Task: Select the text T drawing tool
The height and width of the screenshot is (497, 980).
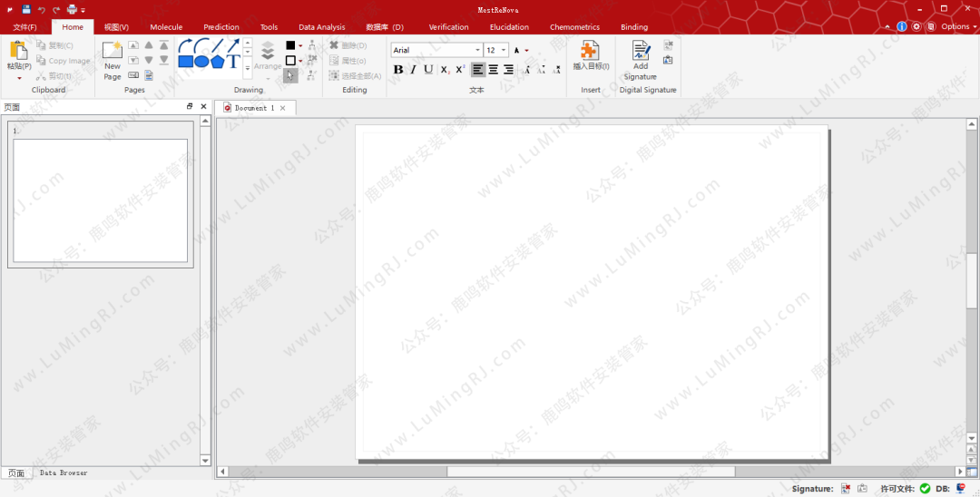Action: tap(233, 62)
